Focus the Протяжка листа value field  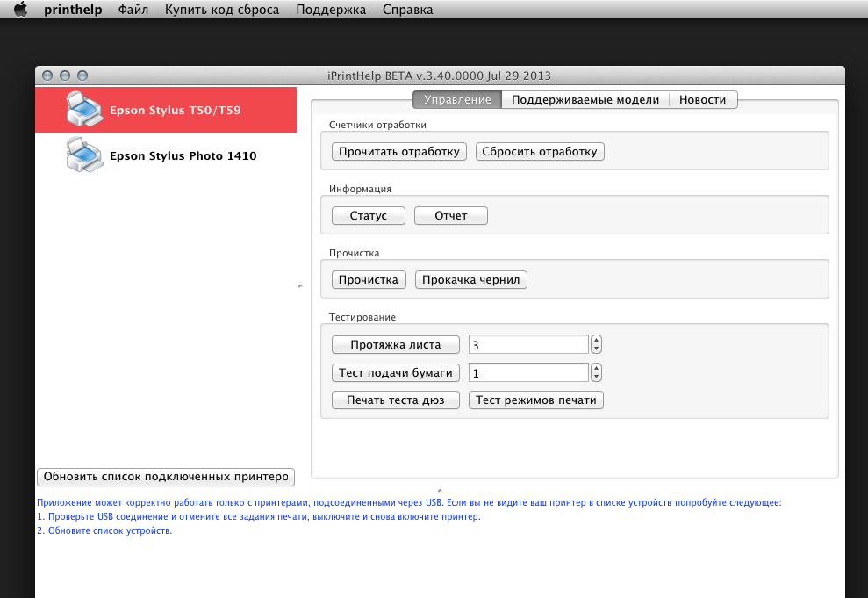pyautogui.click(x=528, y=344)
